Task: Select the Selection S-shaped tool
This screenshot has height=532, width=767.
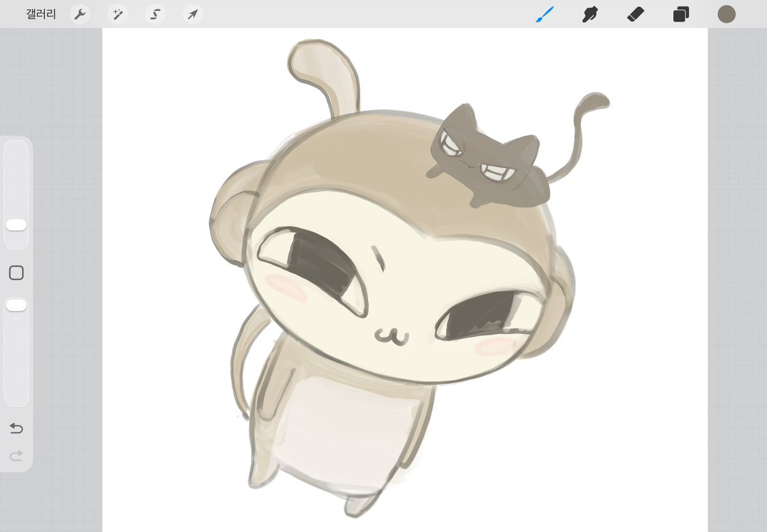Action: (155, 14)
